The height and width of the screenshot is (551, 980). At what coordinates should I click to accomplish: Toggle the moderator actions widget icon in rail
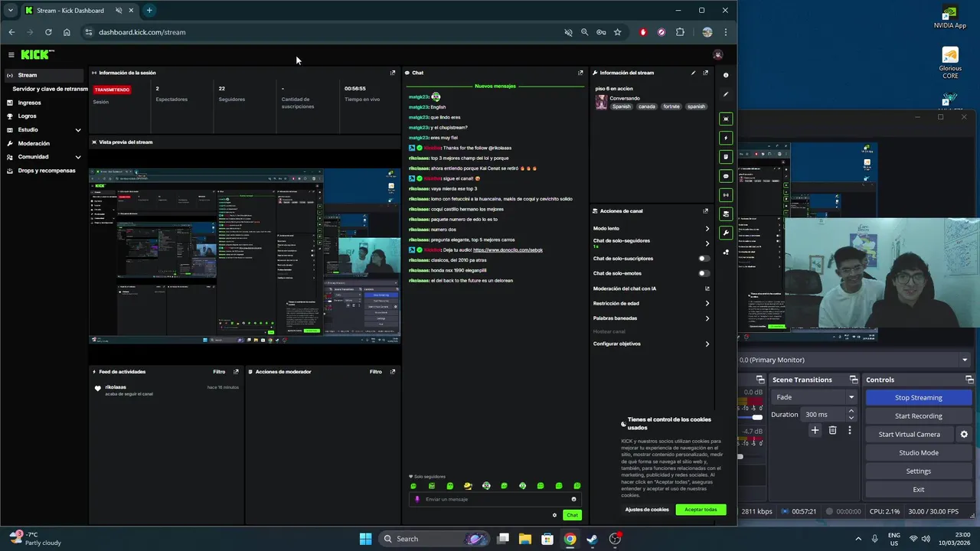(726, 214)
